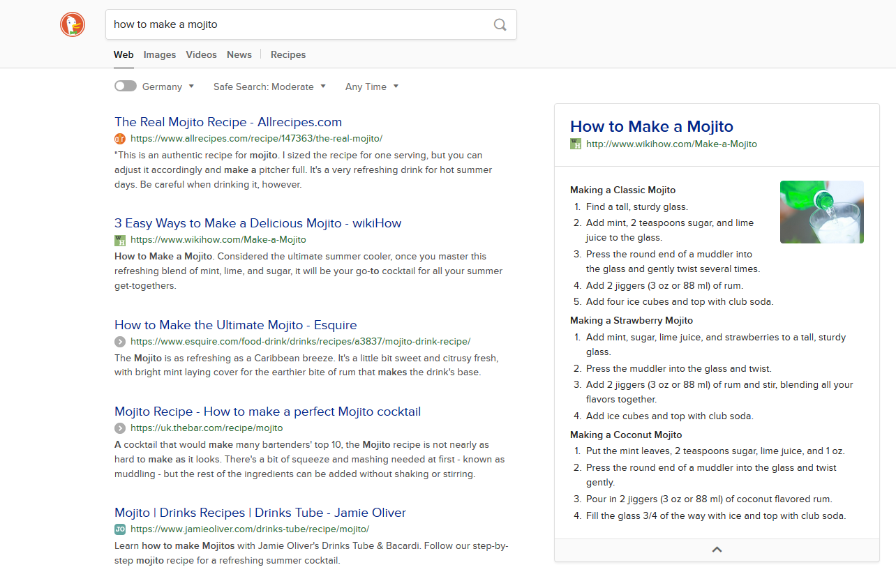
Task: Switch to the Recipes tab
Action: (288, 54)
